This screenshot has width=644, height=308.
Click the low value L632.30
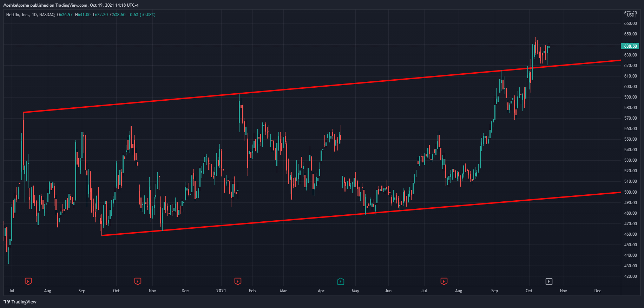(x=100, y=15)
